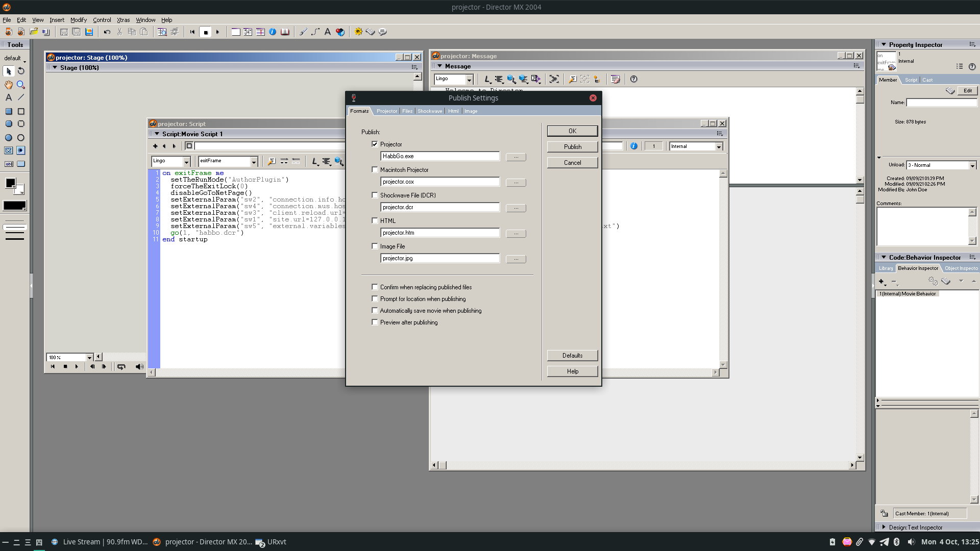
Task: Open the default tools palette dropdown
Action: [15, 58]
